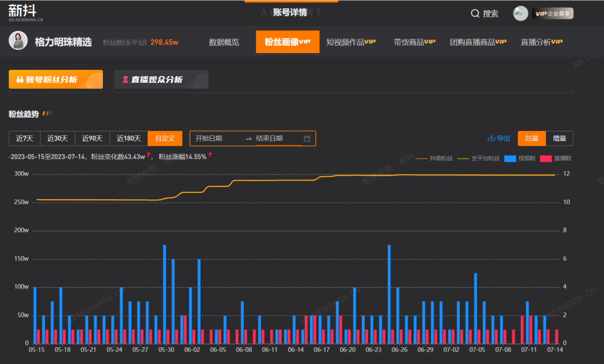
Task: Switch to the 带货商品 tab
Action: point(414,42)
